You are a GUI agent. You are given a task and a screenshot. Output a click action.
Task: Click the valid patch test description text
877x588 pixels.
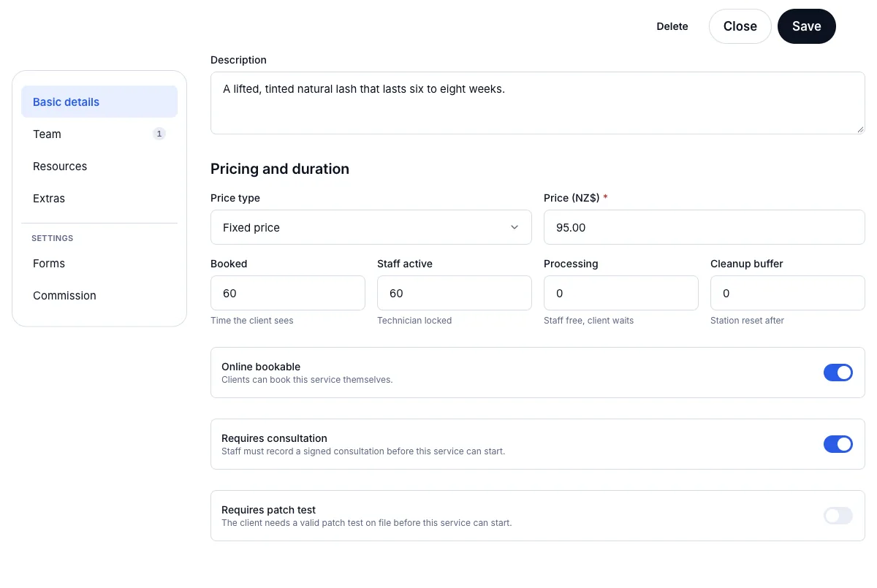coord(367,523)
